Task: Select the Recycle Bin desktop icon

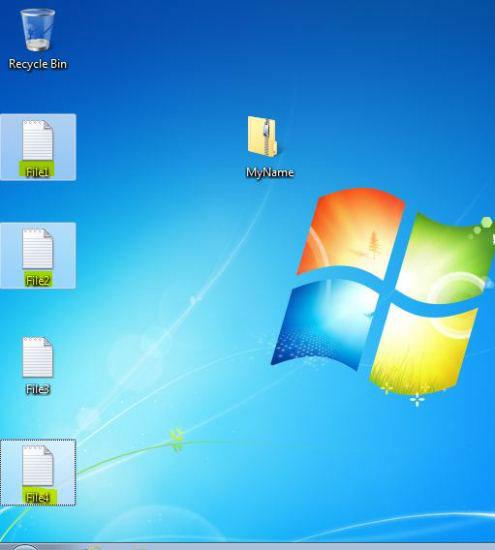Action: click(x=38, y=30)
